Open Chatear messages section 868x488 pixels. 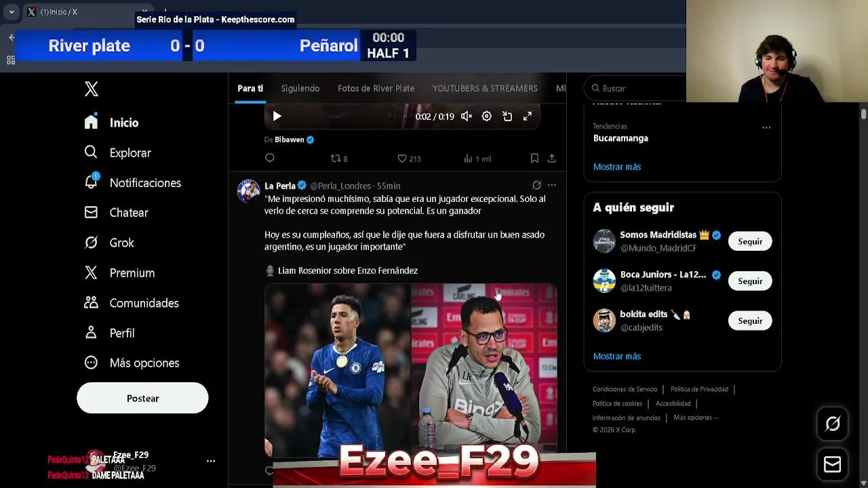pos(116,213)
